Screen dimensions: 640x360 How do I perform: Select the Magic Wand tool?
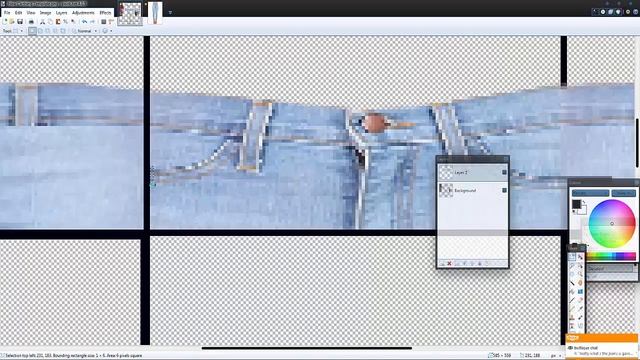[x=572, y=283]
